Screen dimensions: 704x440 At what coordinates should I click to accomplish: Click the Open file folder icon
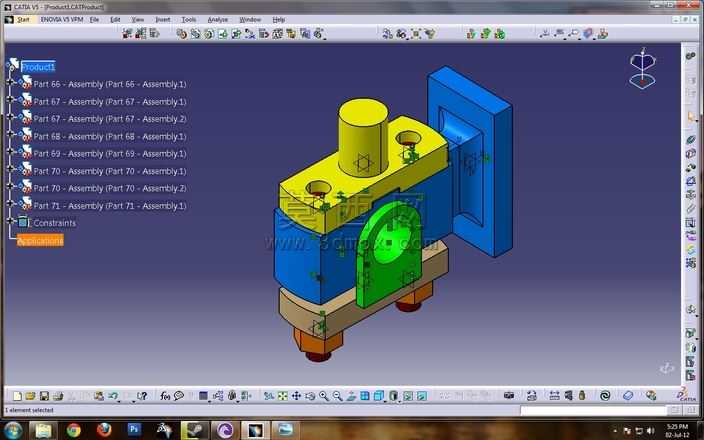[31, 396]
